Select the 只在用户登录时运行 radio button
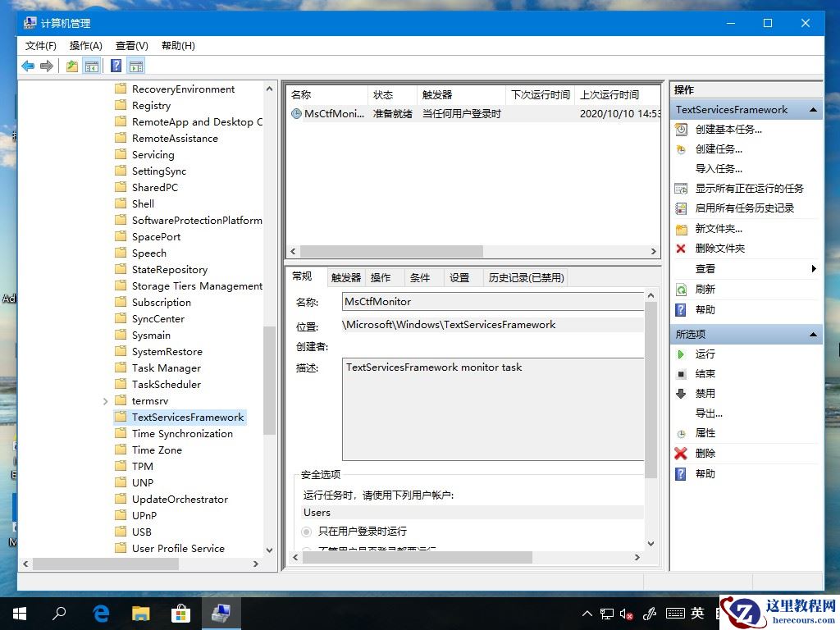The image size is (840, 630). [x=305, y=531]
